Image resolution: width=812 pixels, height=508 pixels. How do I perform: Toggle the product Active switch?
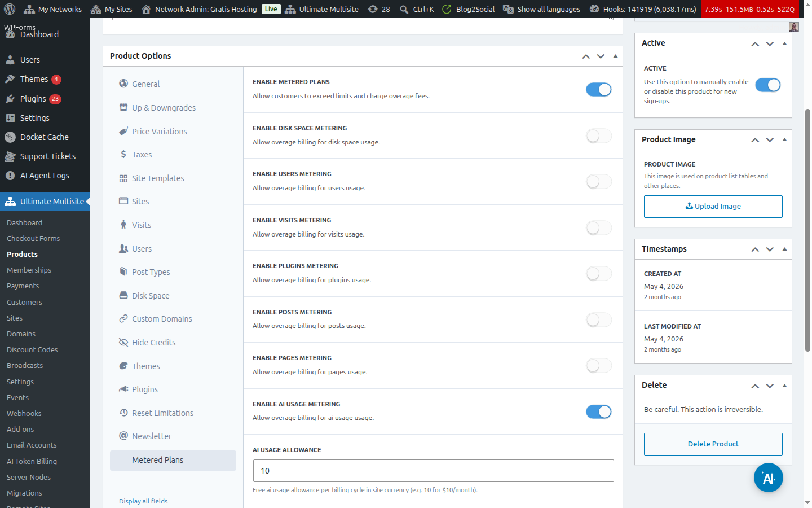[768, 85]
